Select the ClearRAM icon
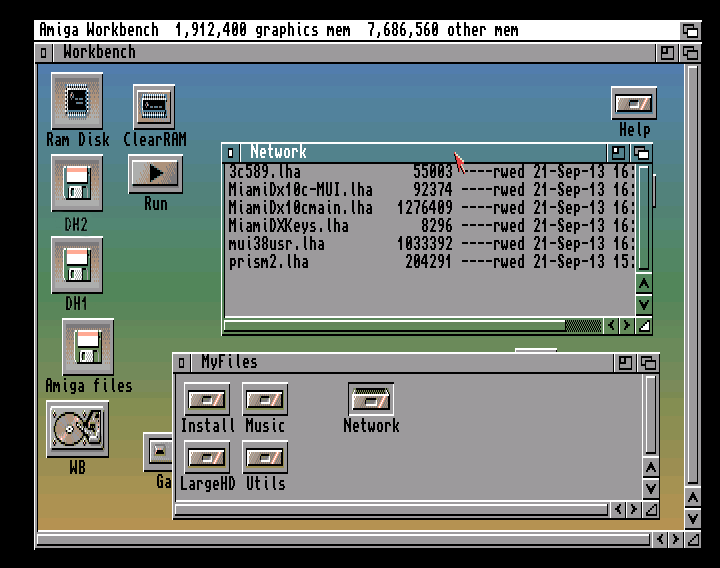 154,107
